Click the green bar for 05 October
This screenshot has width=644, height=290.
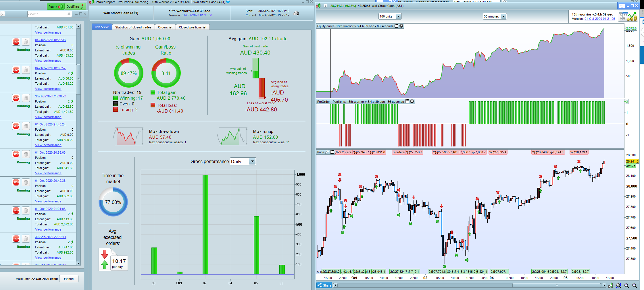point(256,245)
